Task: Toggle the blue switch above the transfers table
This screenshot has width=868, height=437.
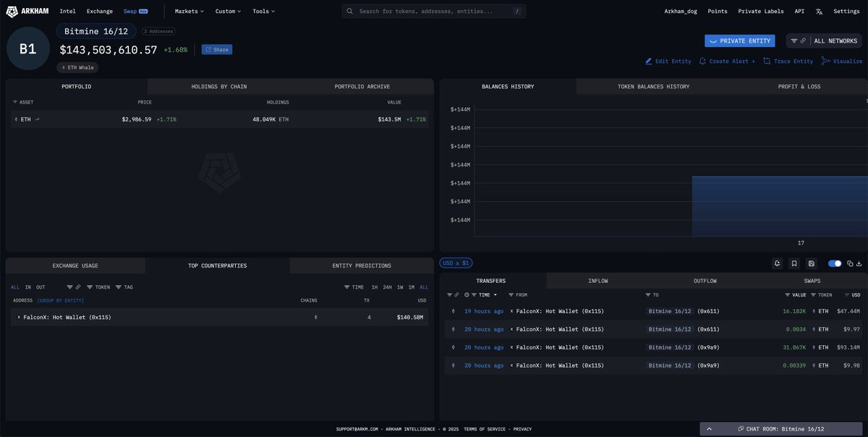Action: (x=835, y=263)
